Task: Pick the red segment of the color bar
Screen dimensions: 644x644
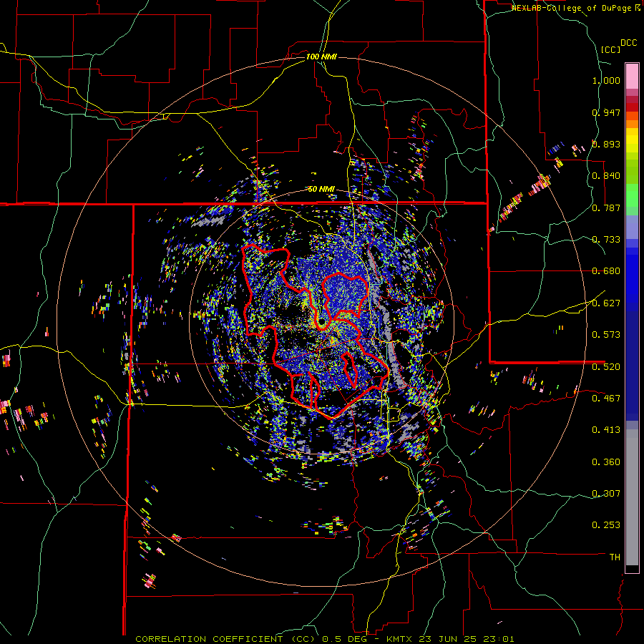Action: click(x=632, y=107)
